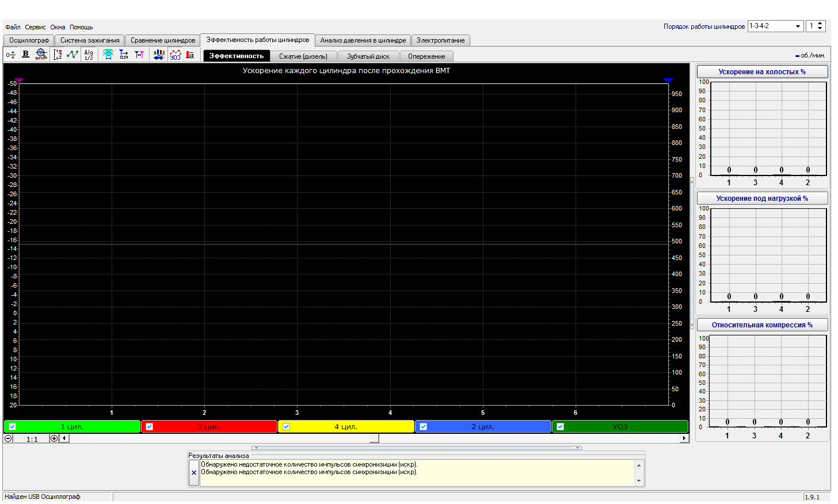This screenshot has width=838, height=504.
Task: Click the blue 2 цил. color bar
Action: [483, 427]
